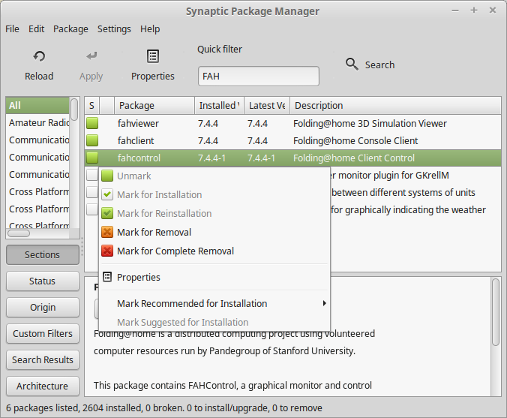Click the Status filter button
The height and width of the screenshot is (418, 507).
click(x=43, y=281)
